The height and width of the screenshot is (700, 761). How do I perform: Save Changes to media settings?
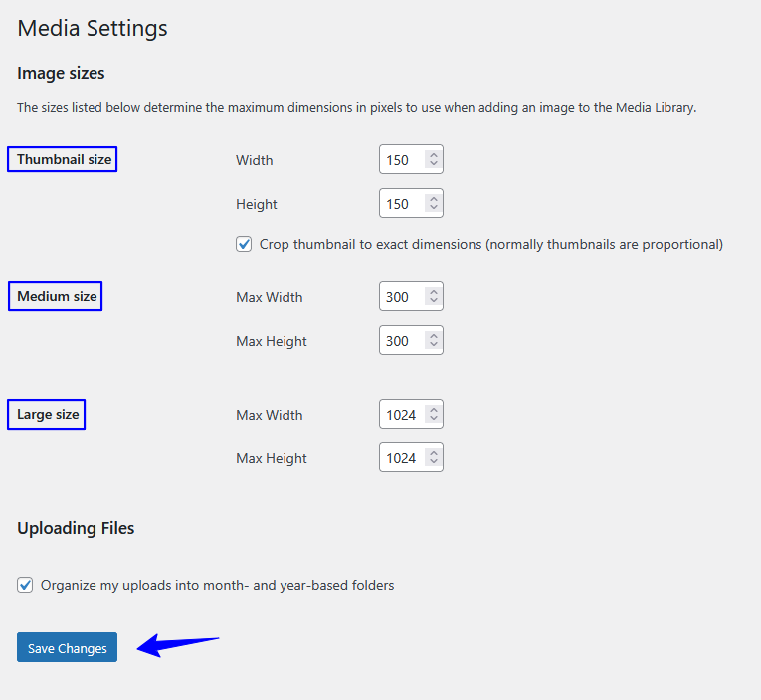tap(67, 647)
